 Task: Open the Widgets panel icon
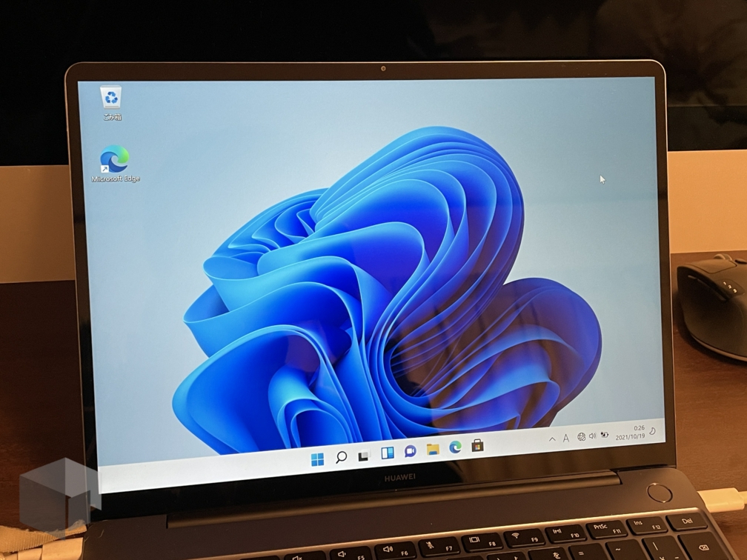pos(388,453)
